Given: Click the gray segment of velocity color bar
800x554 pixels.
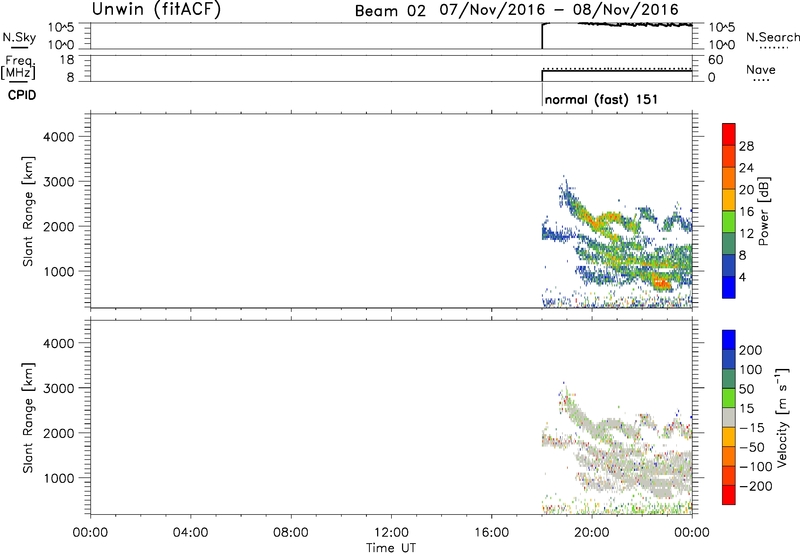Looking at the screenshot, I should 729,418.
